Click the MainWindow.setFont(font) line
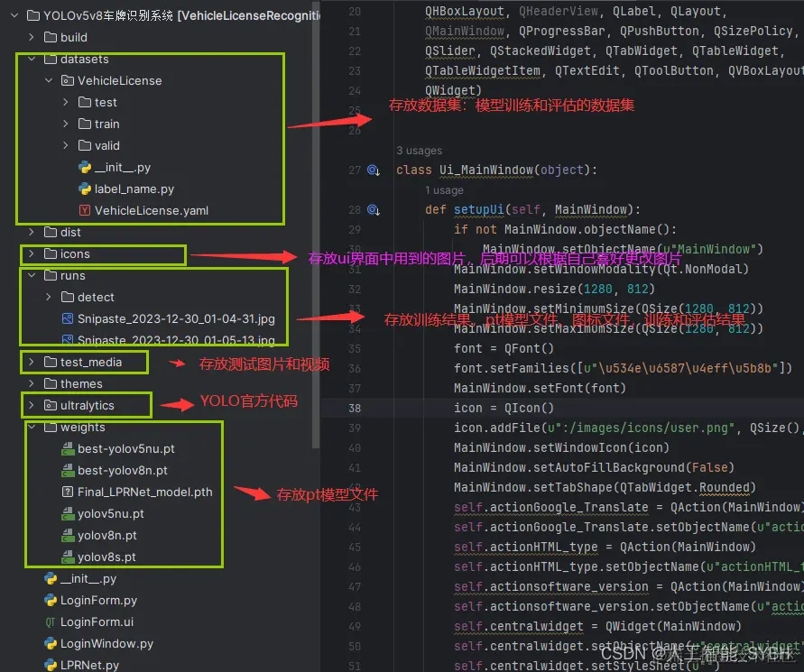 pos(540,388)
